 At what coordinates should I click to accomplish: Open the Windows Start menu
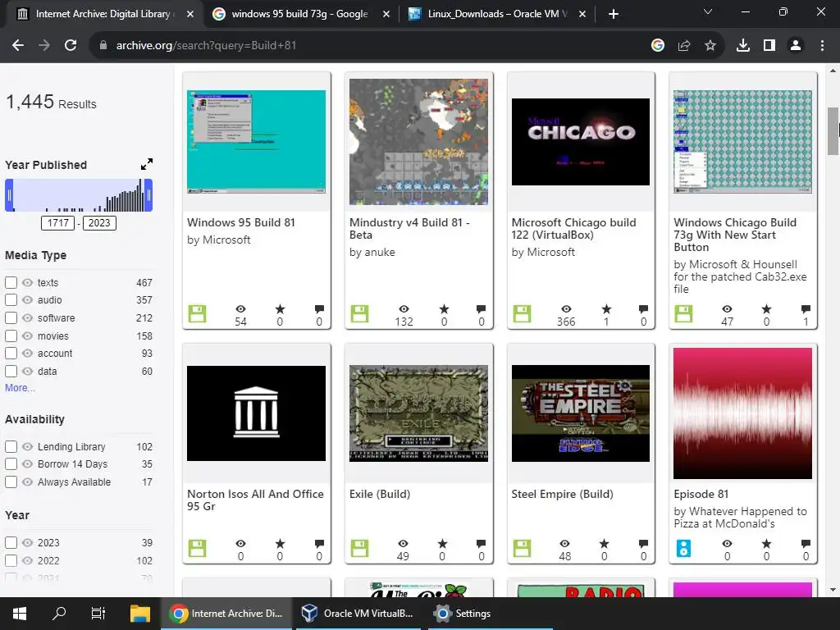pos(20,614)
